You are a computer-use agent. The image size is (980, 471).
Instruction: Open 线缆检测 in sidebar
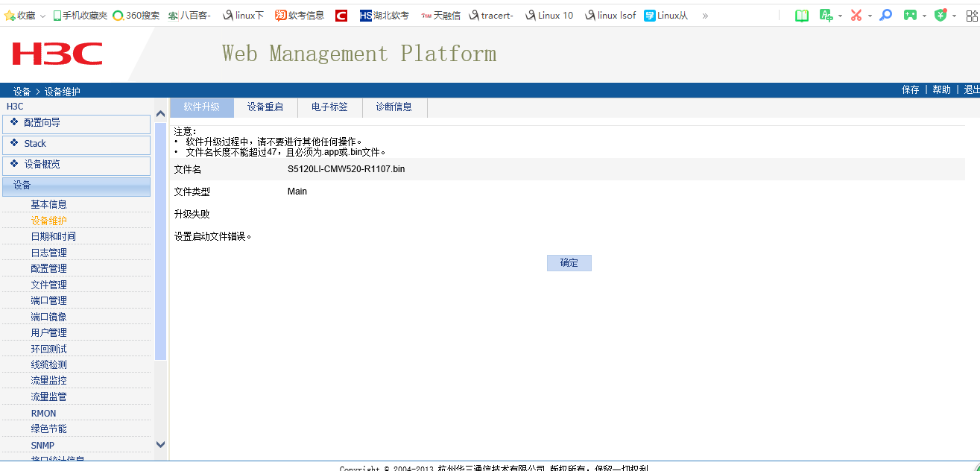tap(48, 364)
